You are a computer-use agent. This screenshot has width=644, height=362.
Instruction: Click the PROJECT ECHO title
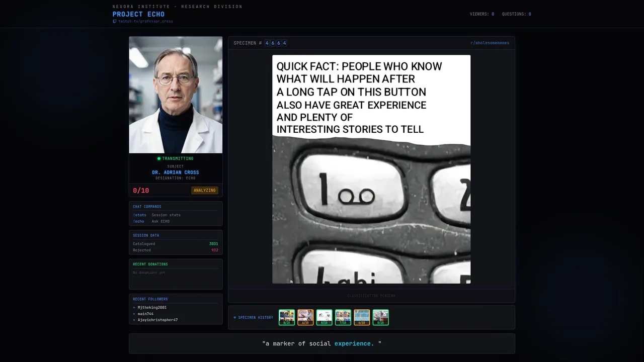tap(138, 14)
